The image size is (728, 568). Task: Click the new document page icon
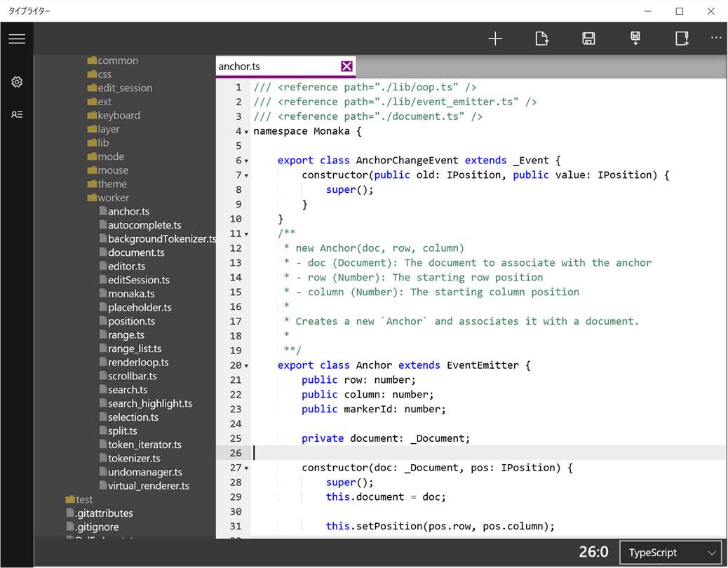tap(682, 39)
